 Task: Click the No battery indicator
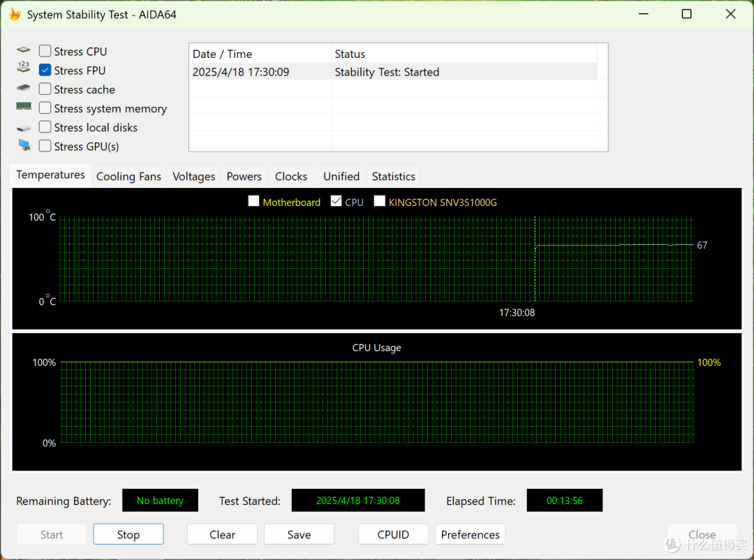click(160, 501)
